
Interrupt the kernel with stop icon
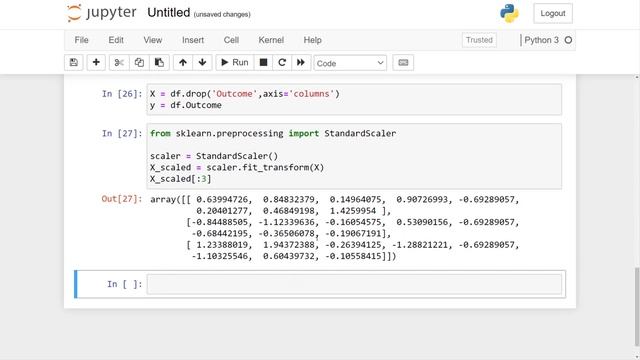pyautogui.click(x=263, y=62)
